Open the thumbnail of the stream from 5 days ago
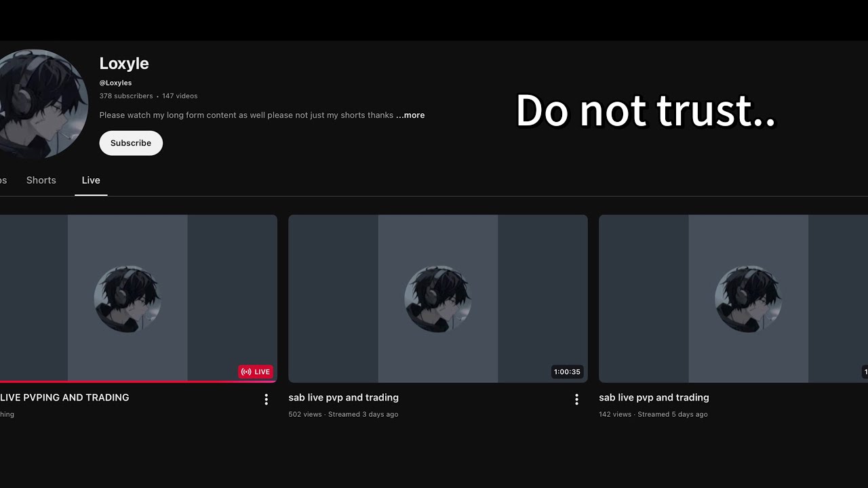The height and width of the screenshot is (488, 868). (x=733, y=299)
